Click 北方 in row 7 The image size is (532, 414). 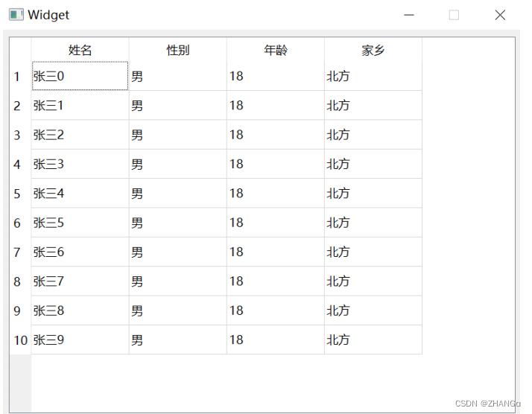[373, 252]
